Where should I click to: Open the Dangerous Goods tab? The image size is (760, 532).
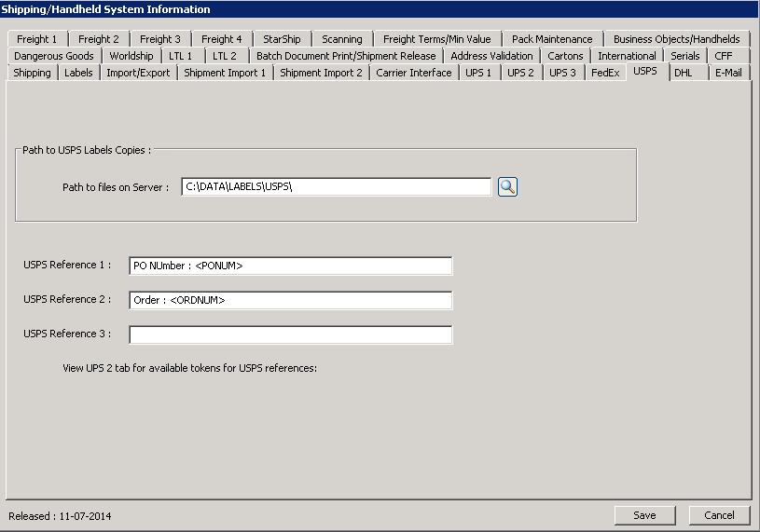[54, 56]
